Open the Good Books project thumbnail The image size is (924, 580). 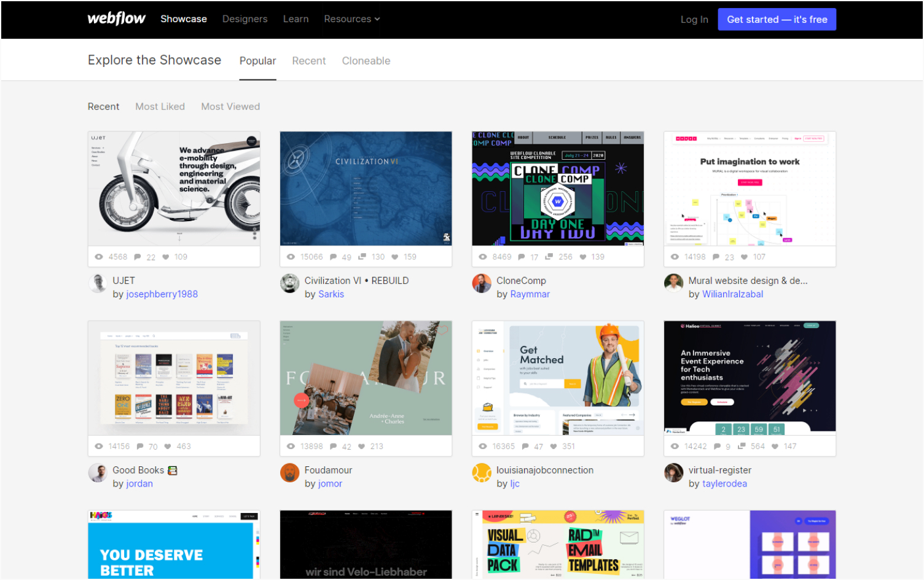(x=174, y=378)
